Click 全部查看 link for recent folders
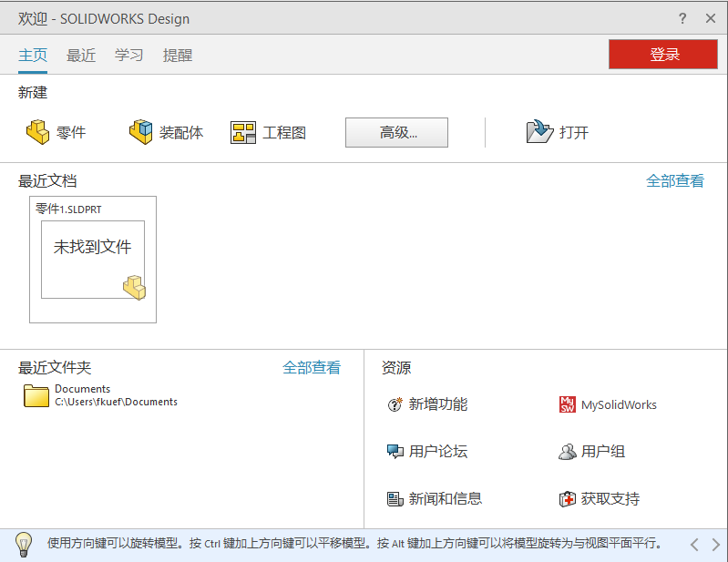 tap(312, 368)
